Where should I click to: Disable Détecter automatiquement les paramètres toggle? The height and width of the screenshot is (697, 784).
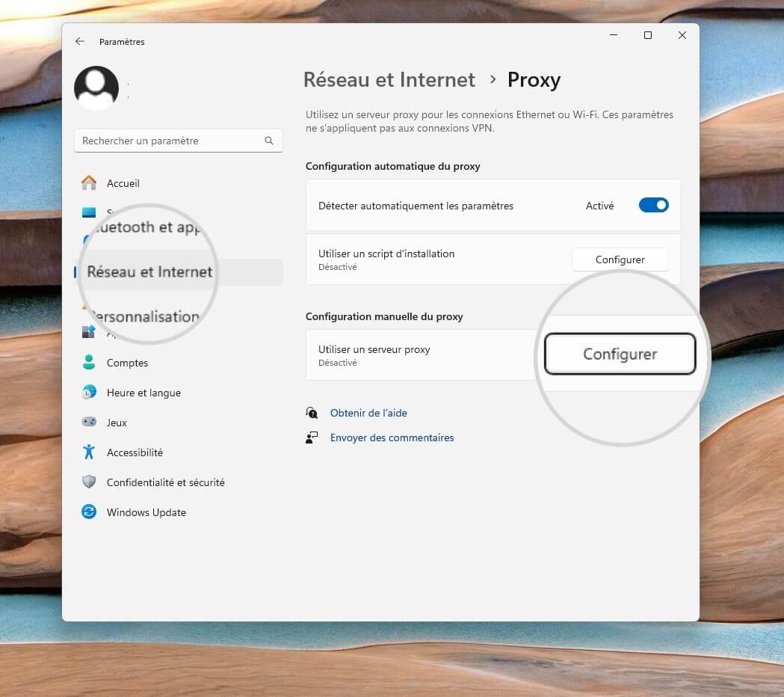653,205
